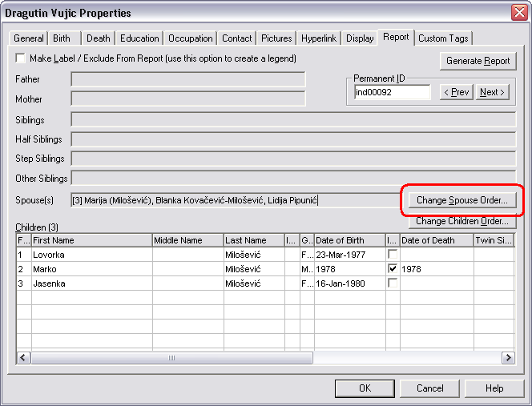Sort children by First Name column header

point(91,240)
